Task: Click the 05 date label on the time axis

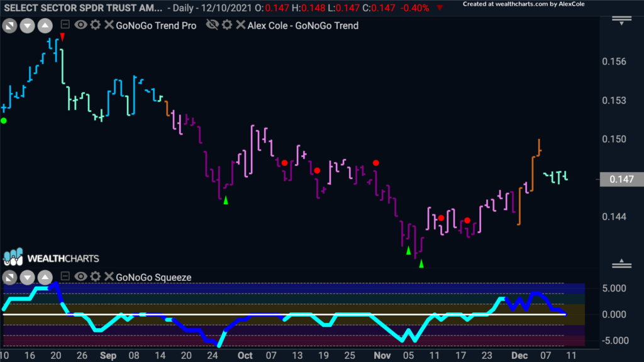Action: (408, 356)
